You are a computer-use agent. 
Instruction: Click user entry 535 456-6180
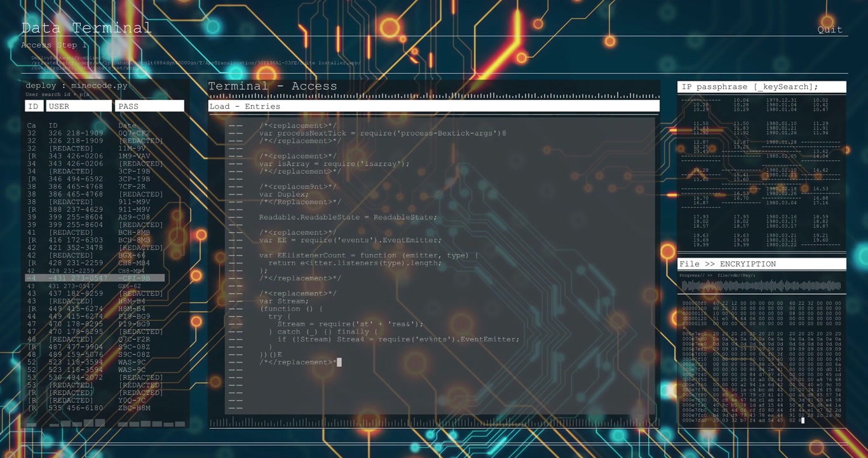point(76,408)
